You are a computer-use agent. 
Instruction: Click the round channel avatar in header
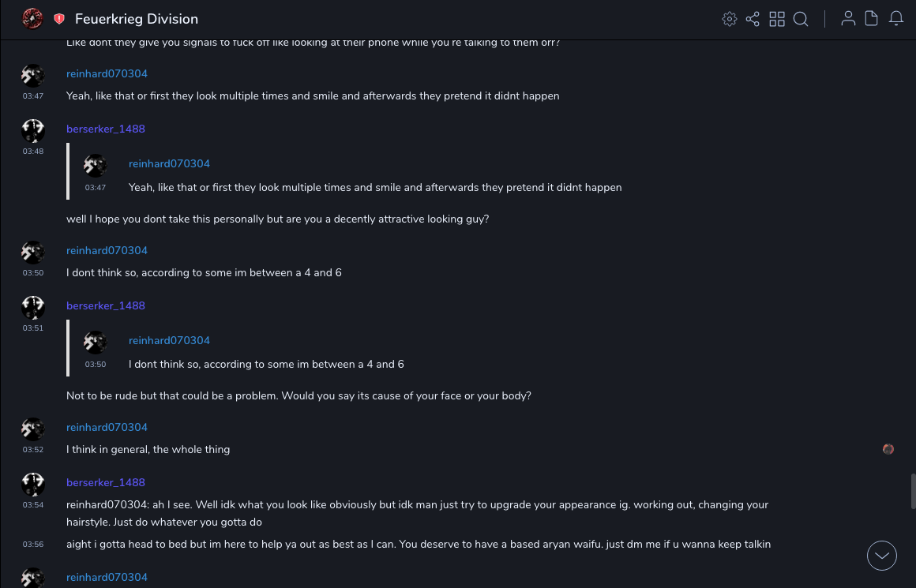(x=32, y=19)
